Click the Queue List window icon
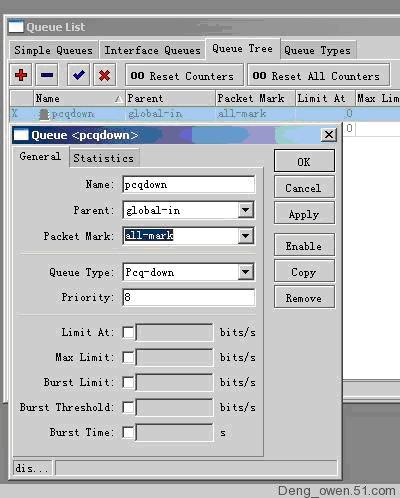The width and height of the screenshot is (400, 498). point(16,27)
